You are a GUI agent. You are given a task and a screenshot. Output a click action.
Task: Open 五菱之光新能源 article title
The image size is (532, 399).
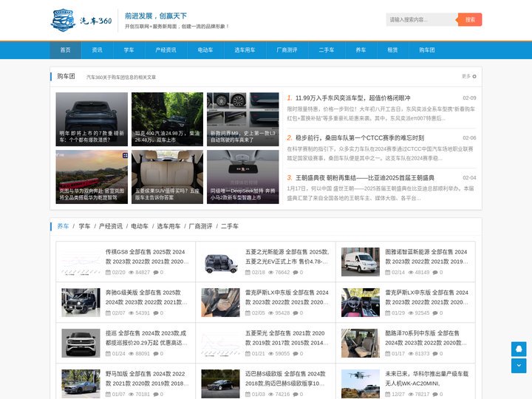287,257
